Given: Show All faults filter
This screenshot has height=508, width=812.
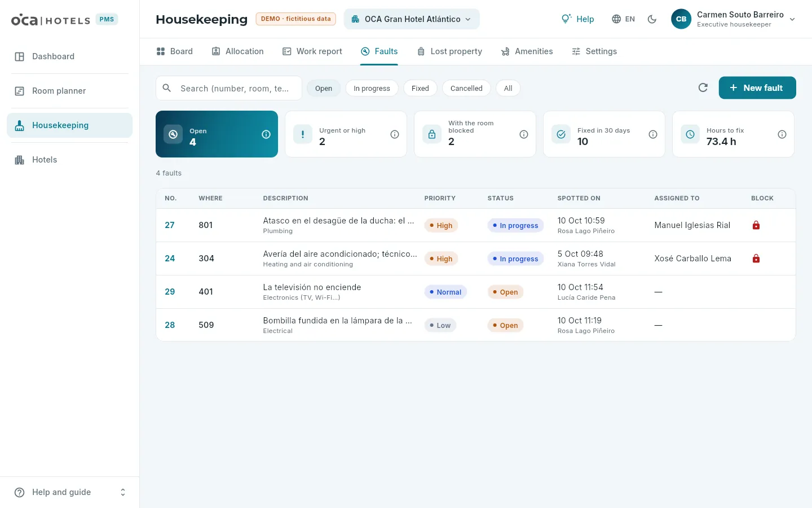Looking at the screenshot, I should (x=508, y=88).
